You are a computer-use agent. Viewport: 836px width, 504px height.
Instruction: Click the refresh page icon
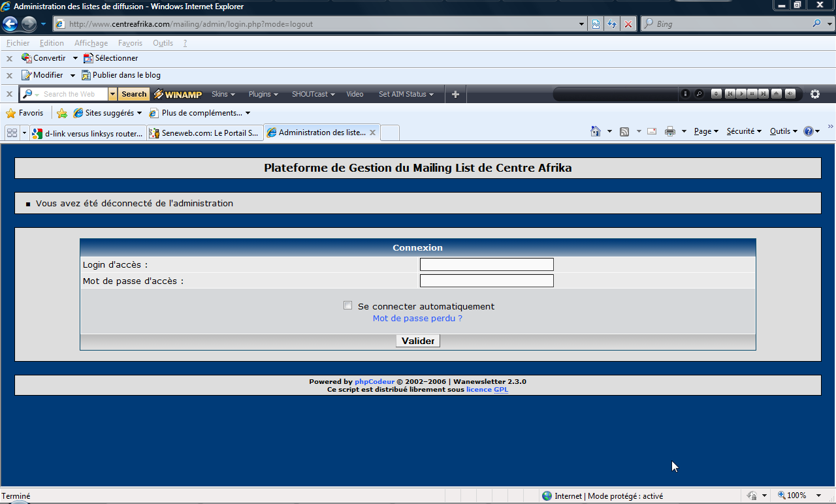tap(612, 24)
